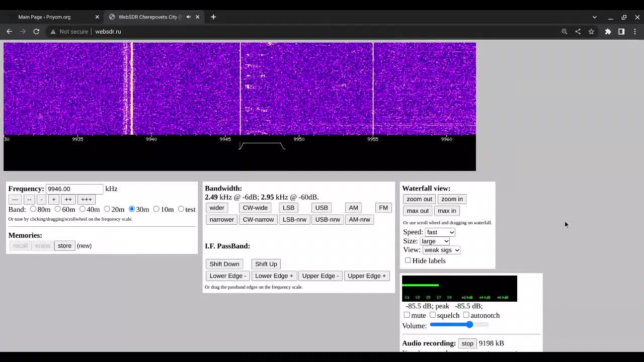Screen dimensions: 644x362
Task: Open the waterfall View dropdown
Action: pos(442,250)
